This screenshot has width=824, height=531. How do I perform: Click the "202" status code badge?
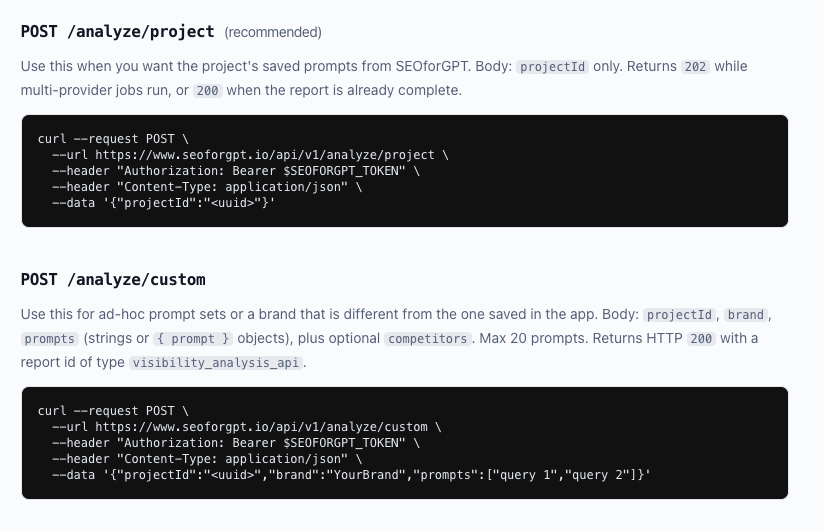click(694, 67)
